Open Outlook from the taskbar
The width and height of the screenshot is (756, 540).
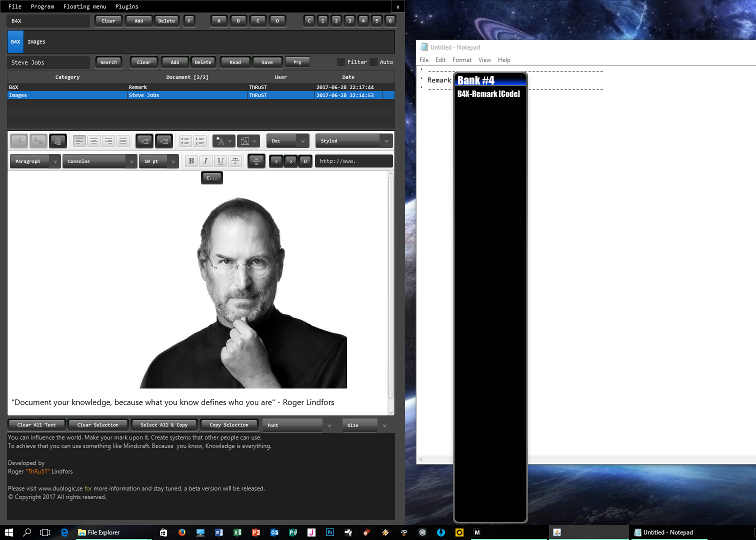[274, 532]
